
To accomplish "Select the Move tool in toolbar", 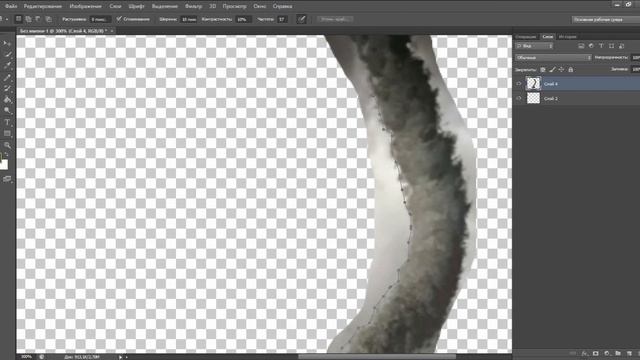I will pos(7,43).
